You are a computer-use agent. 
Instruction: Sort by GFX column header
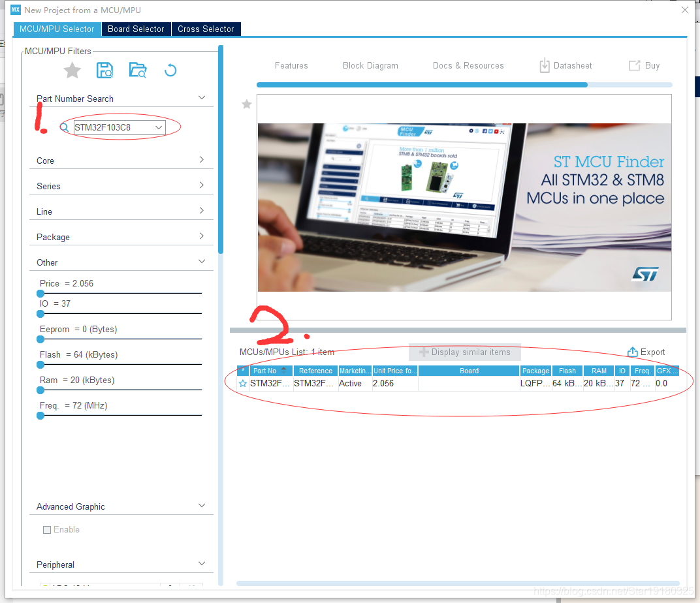point(667,371)
